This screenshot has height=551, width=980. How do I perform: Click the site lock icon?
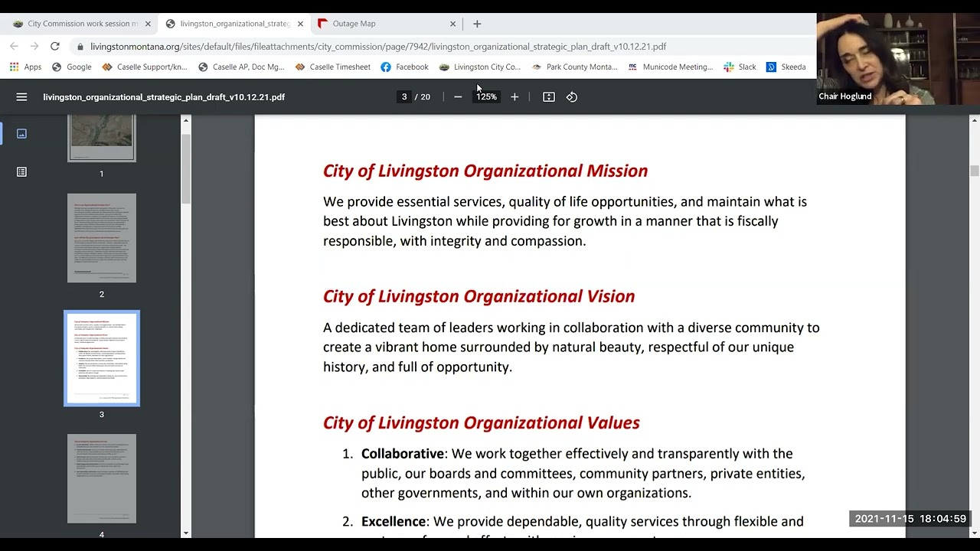click(x=80, y=47)
